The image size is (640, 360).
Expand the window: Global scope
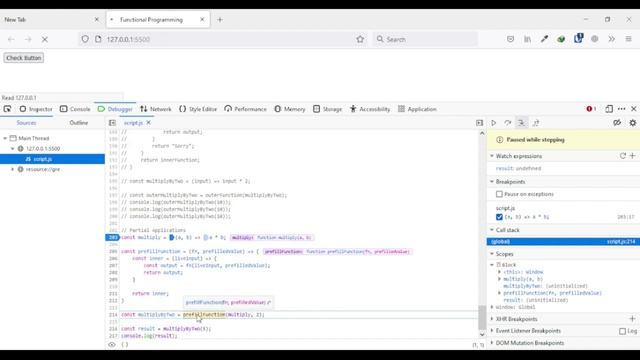(x=492, y=307)
